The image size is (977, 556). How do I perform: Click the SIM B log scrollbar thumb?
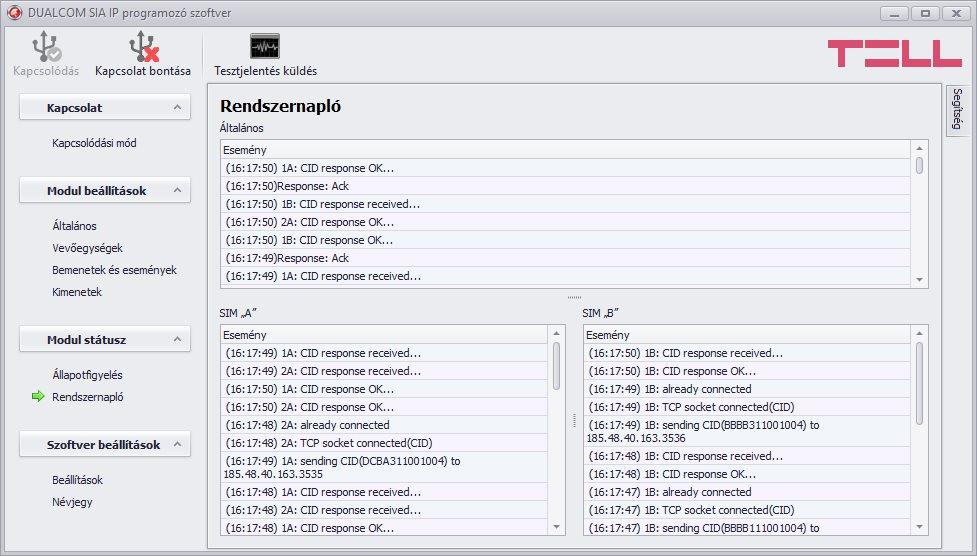tap(919, 384)
